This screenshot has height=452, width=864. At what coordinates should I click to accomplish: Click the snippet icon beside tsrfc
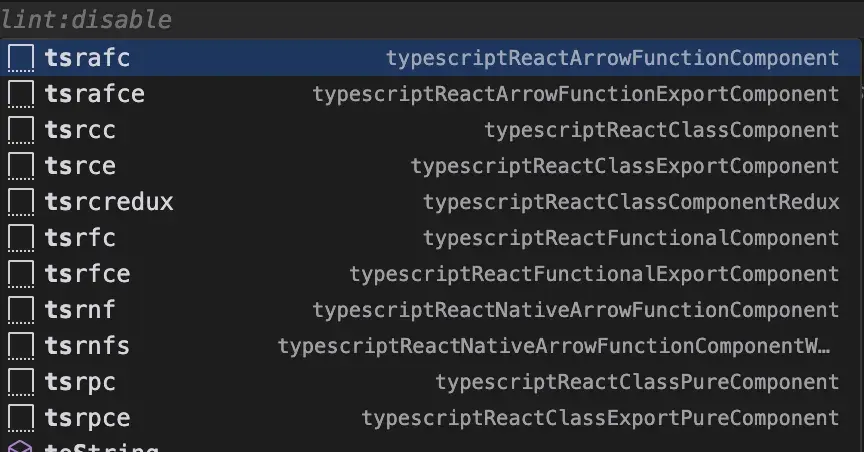20,238
